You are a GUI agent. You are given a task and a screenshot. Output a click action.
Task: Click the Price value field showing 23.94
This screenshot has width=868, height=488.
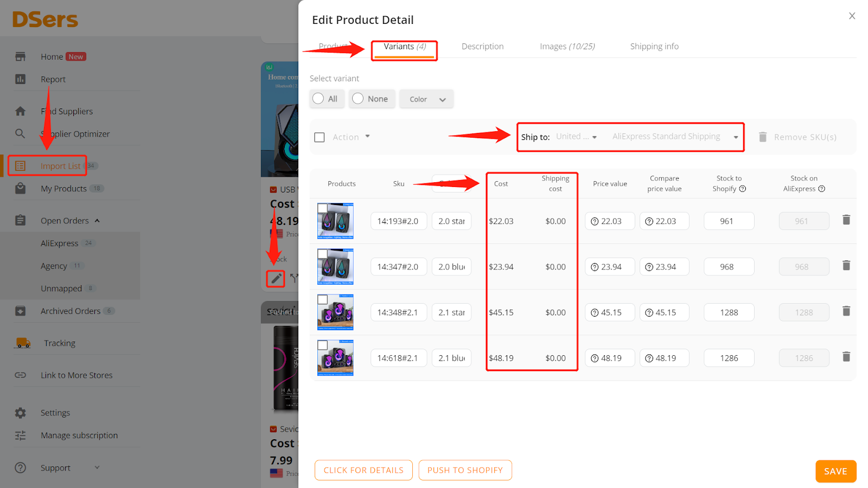pyautogui.click(x=610, y=267)
